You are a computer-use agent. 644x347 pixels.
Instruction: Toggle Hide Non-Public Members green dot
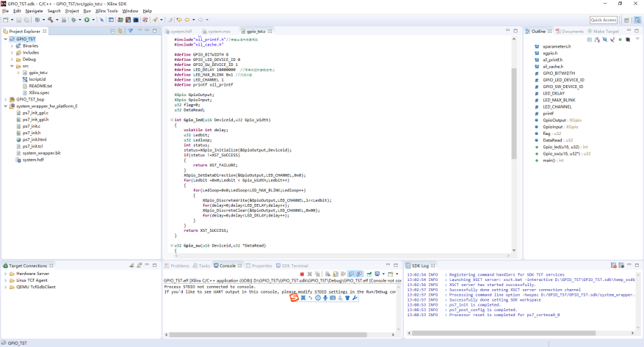pyautogui.click(x=621, y=40)
